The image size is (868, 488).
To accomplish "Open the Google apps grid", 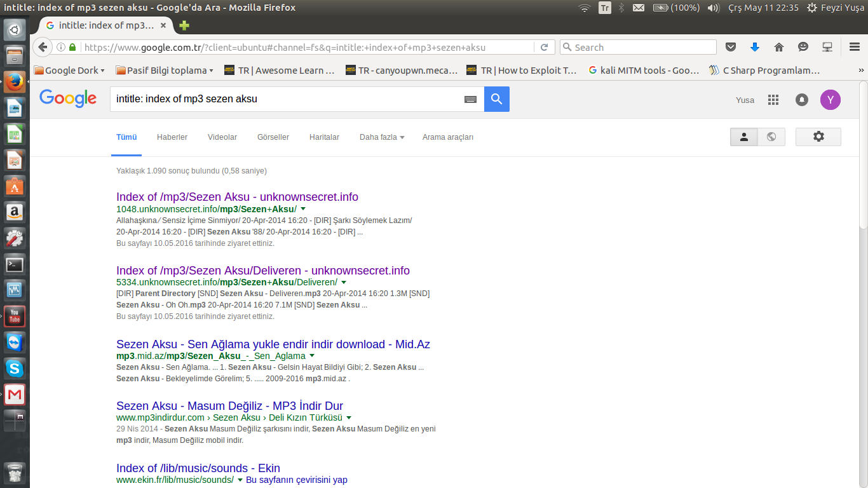I will pyautogui.click(x=773, y=100).
